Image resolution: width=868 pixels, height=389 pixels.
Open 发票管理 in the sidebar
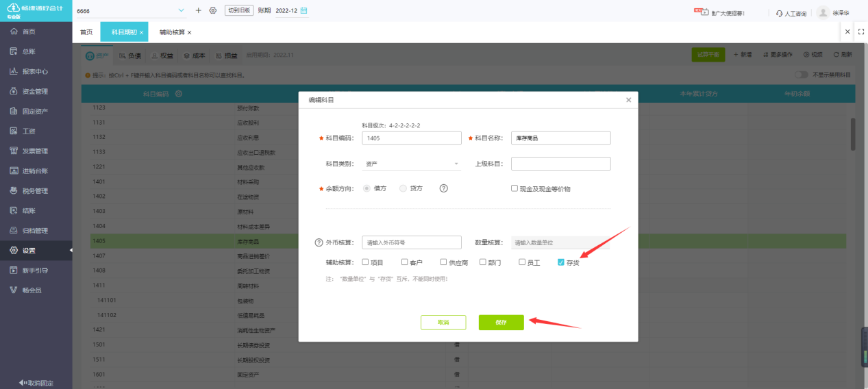click(x=36, y=151)
